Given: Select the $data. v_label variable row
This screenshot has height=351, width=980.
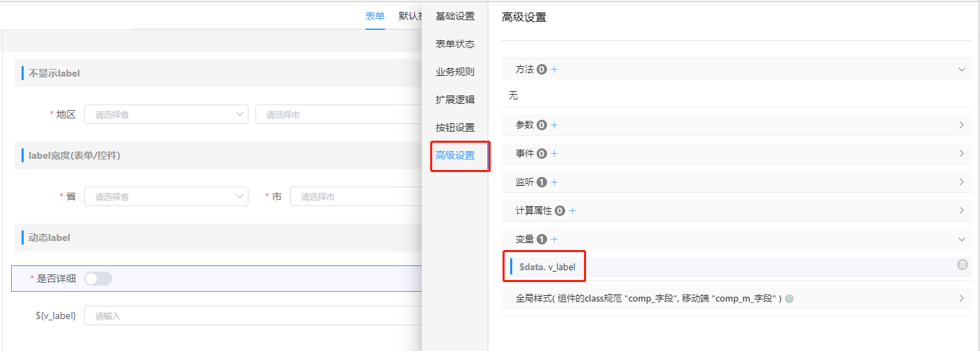Looking at the screenshot, I should coord(696,266).
